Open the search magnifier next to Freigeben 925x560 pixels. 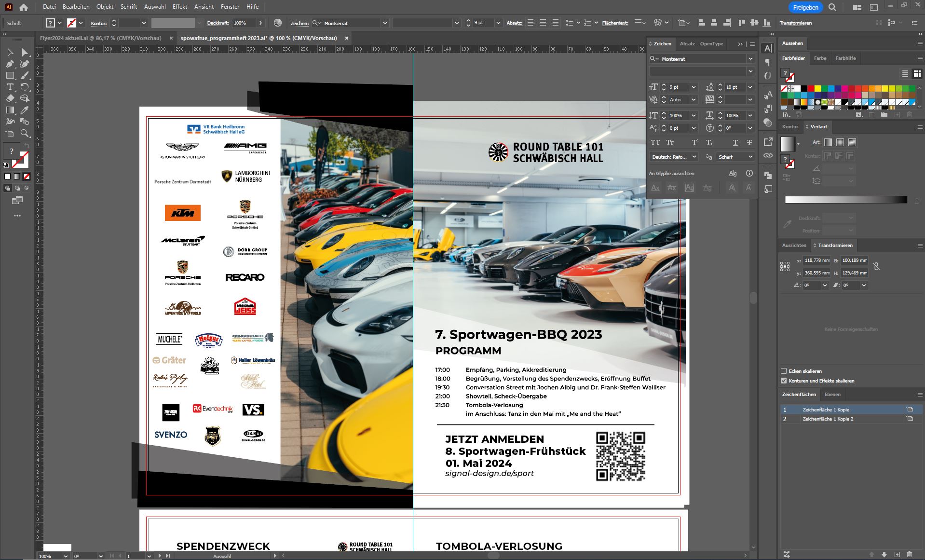pos(832,7)
